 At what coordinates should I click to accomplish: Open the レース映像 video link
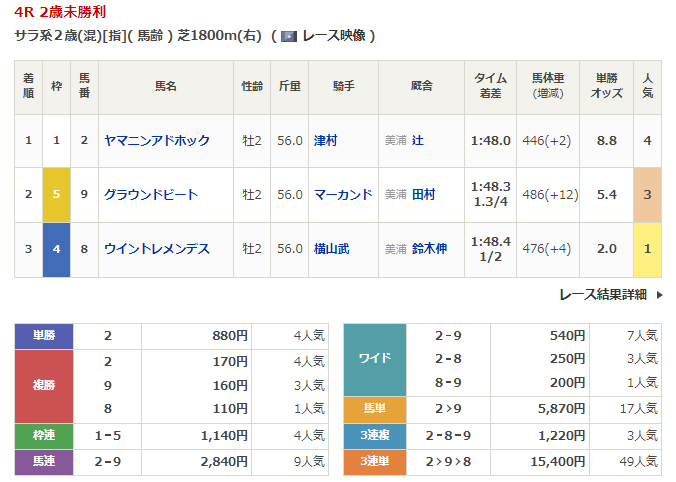(x=334, y=36)
